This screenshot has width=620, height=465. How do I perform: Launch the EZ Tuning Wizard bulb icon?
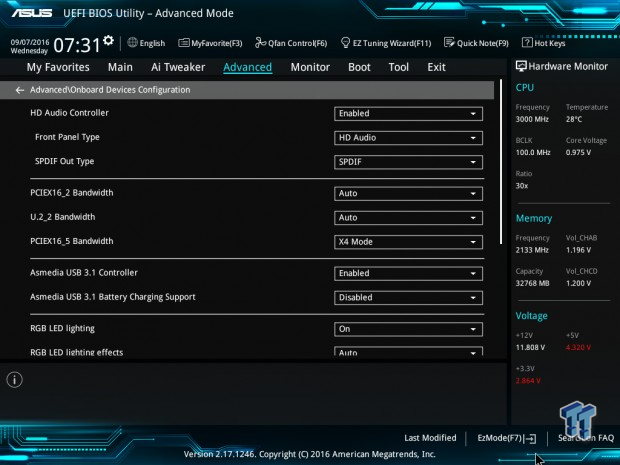click(x=345, y=43)
